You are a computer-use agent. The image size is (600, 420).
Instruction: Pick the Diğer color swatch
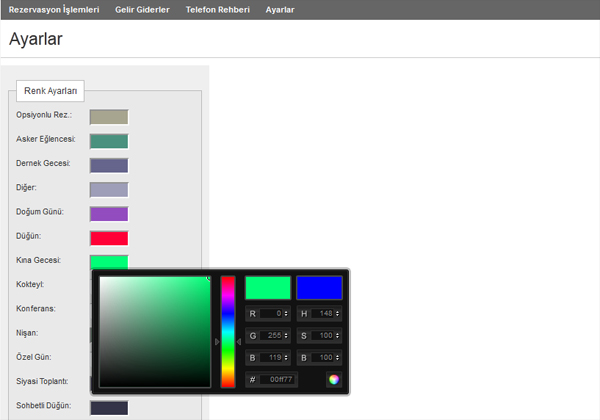(109, 190)
